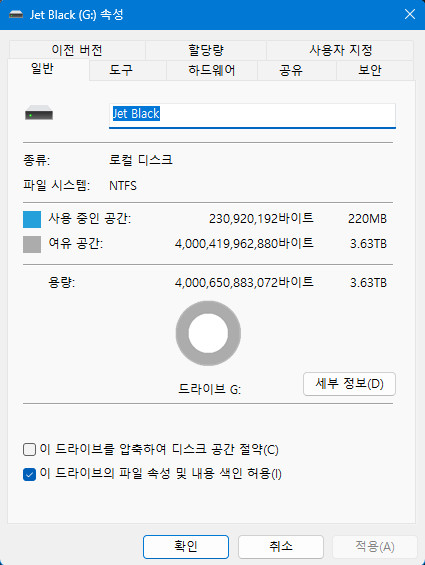Enable drive compression to save disk space
This screenshot has width=425, height=565.
point(29,450)
